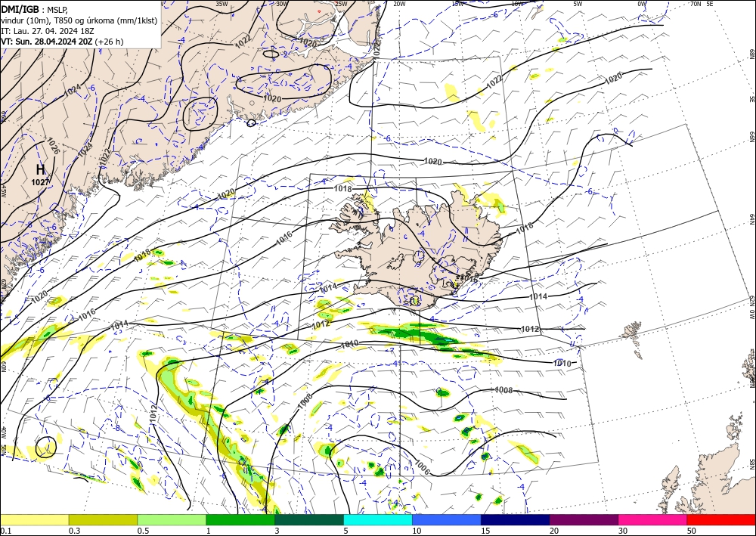
Task: Click the 1006 isobar label
Action: click(422, 466)
